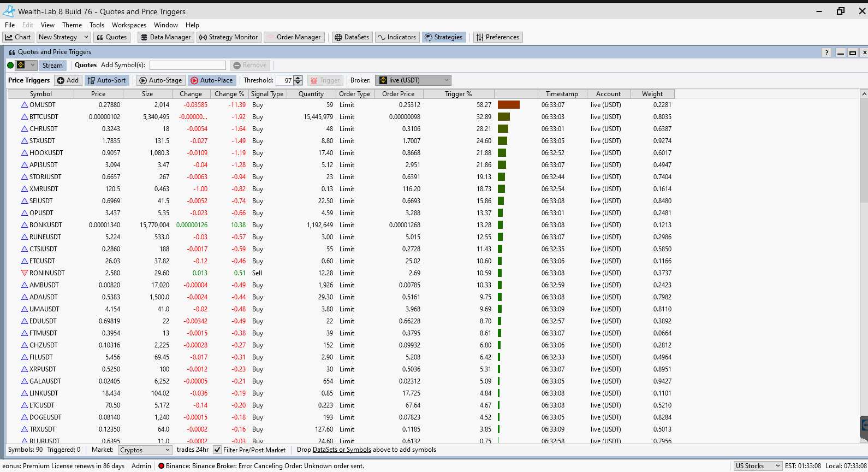Click the help question mark button
868x472 pixels.
[x=827, y=52]
